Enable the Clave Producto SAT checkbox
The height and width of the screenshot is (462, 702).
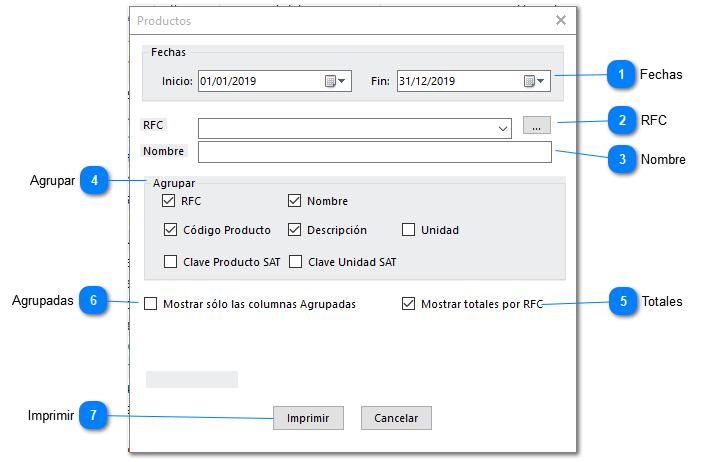click(x=169, y=262)
